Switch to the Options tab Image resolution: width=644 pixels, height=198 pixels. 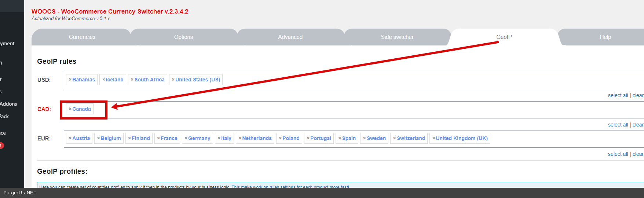pos(183,37)
